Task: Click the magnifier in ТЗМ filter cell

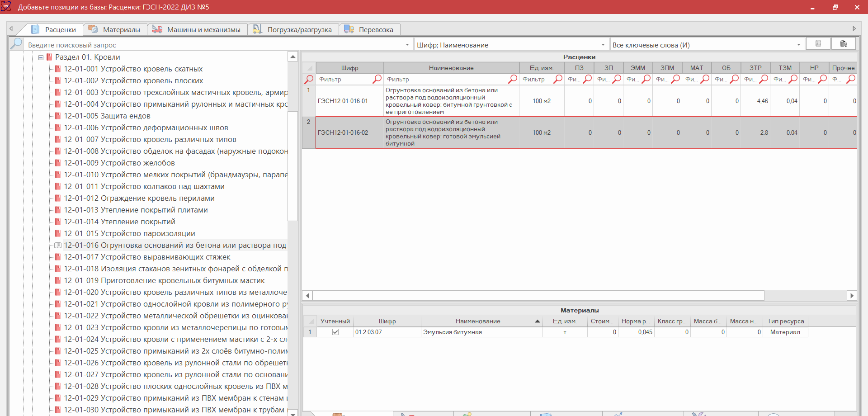Action: point(793,79)
